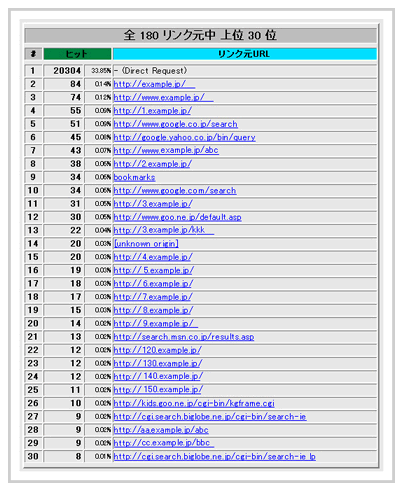Open the http://4.example.jp/ link

coord(153,257)
